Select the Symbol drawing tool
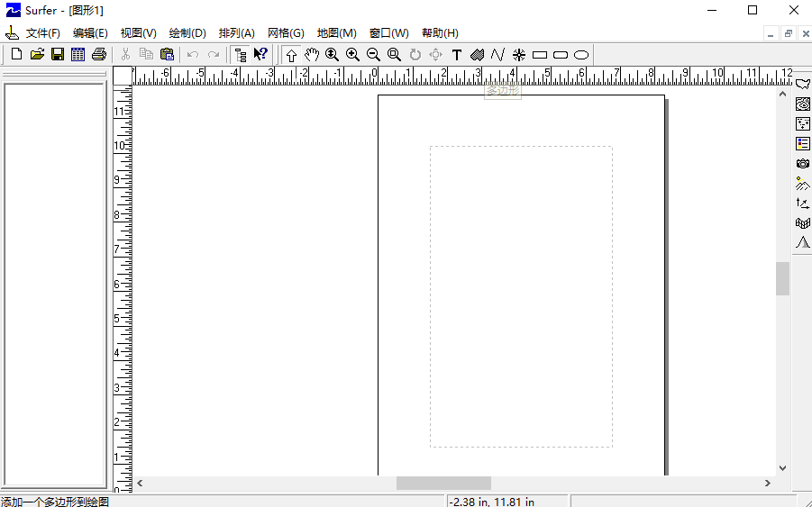The height and width of the screenshot is (507, 812). tap(518, 55)
